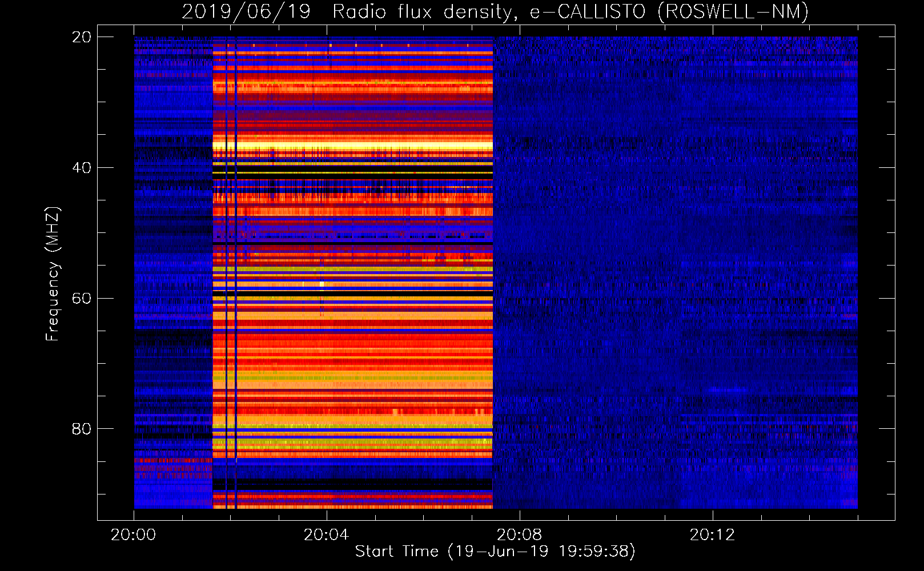Click the red band near 85 MHz before the burst
This screenshot has height=571, width=924.
click(x=173, y=460)
